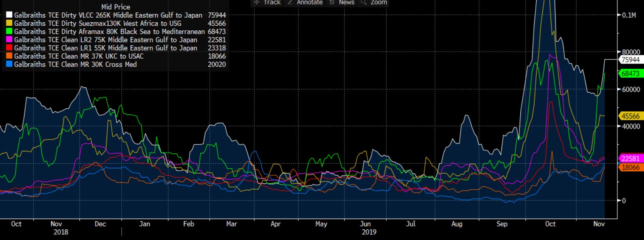
Task: Click the orange MR 37K legend swatch
Action: click(x=9, y=56)
